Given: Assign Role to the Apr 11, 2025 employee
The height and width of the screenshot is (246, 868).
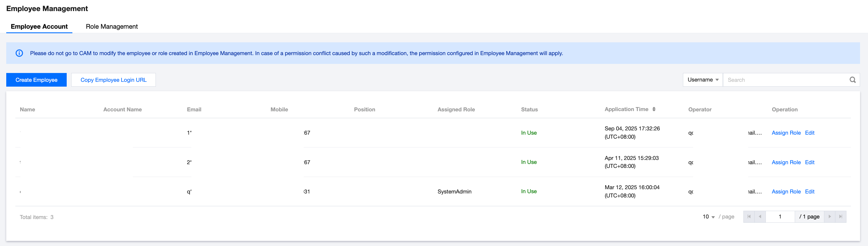Looking at the screenshot, I should 786,162.
